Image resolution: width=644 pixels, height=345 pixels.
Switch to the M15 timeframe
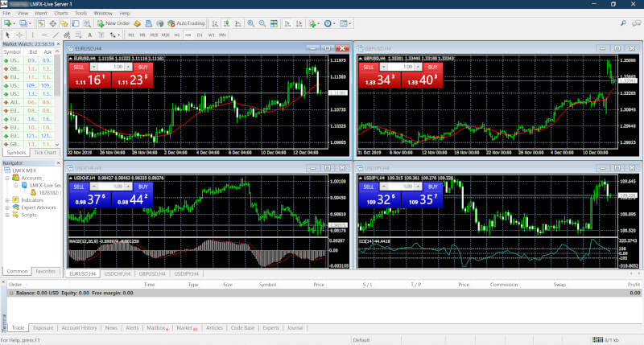tap(154, 35)
